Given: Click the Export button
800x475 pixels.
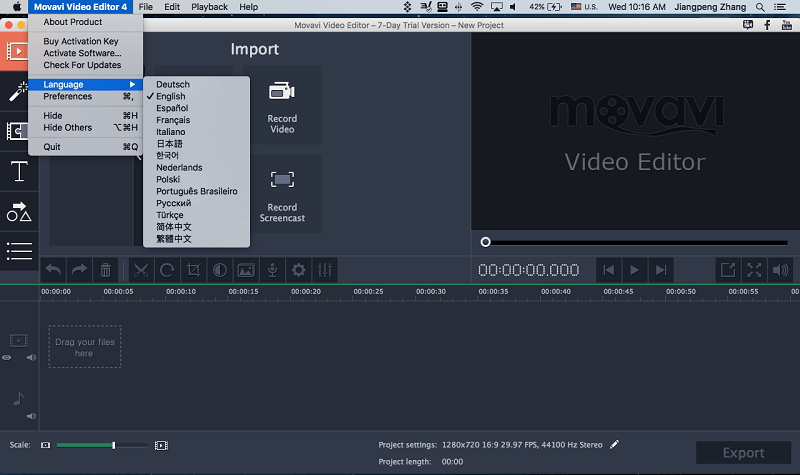Looking at the screenshot, I should coord(743,453).
